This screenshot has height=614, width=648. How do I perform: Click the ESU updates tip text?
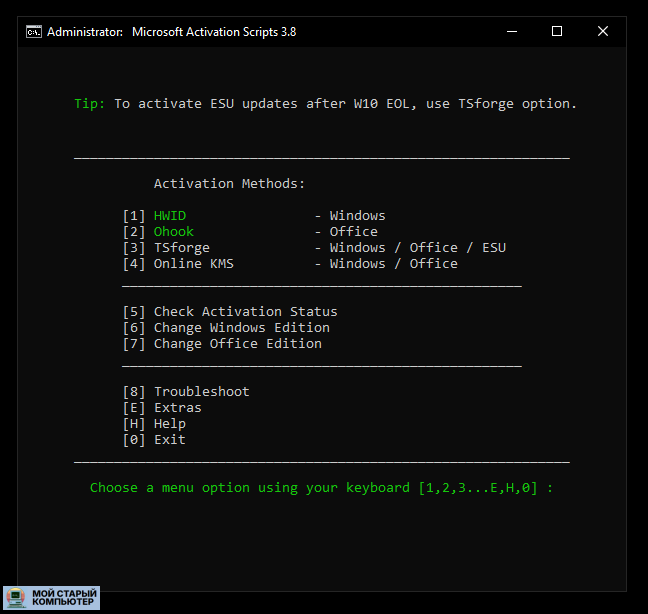pyautogui.click(x=345, y=104)
